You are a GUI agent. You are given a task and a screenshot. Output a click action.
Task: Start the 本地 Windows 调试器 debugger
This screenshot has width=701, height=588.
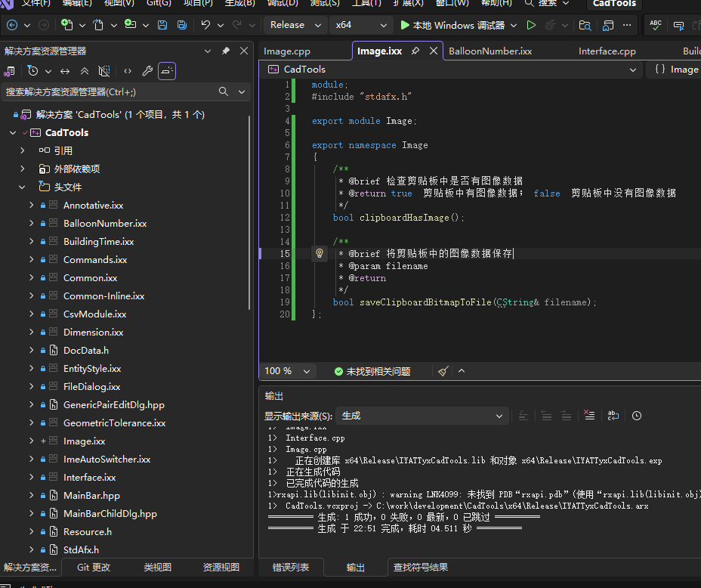pyautogui.click(x=452, y=25)
